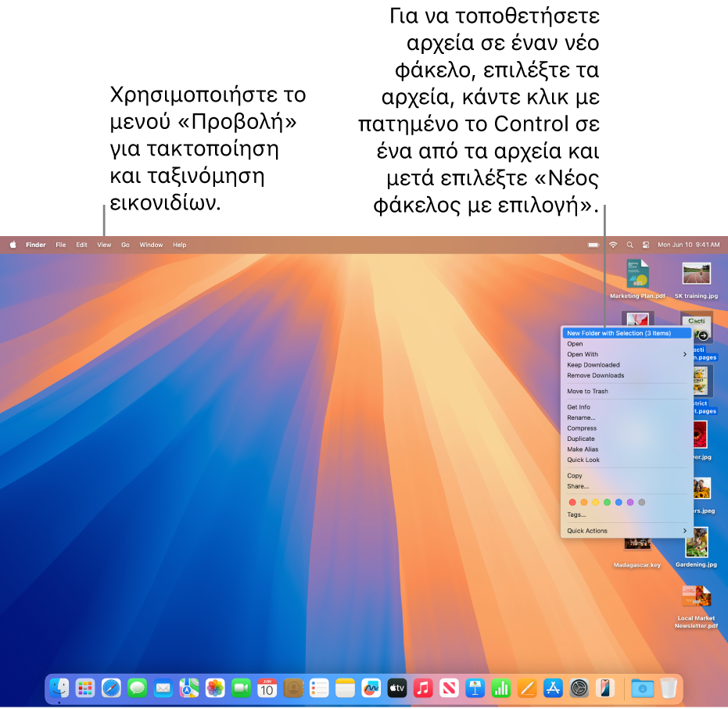Open Spotlight search in menu bar
Image resolution: width=728 pixels, height=709 pixels.
point(629,245)
